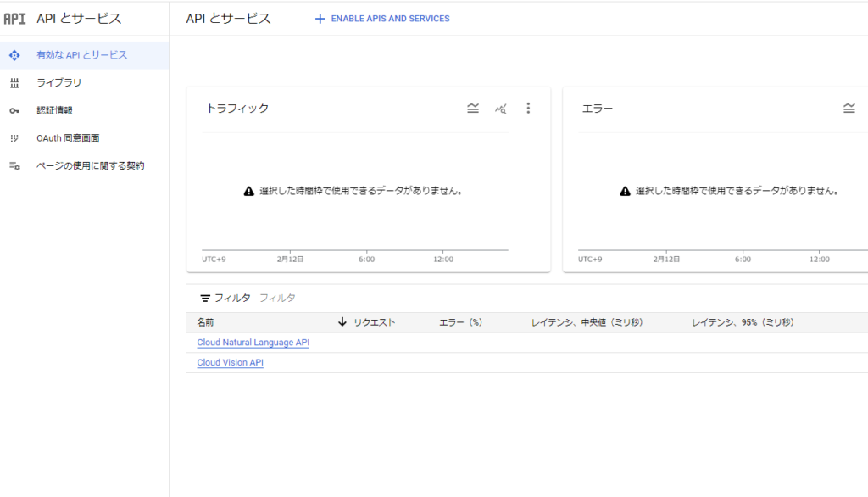Open ページの使用に関する契約 menu item
868x497 pixels.
tap(84, 165)
